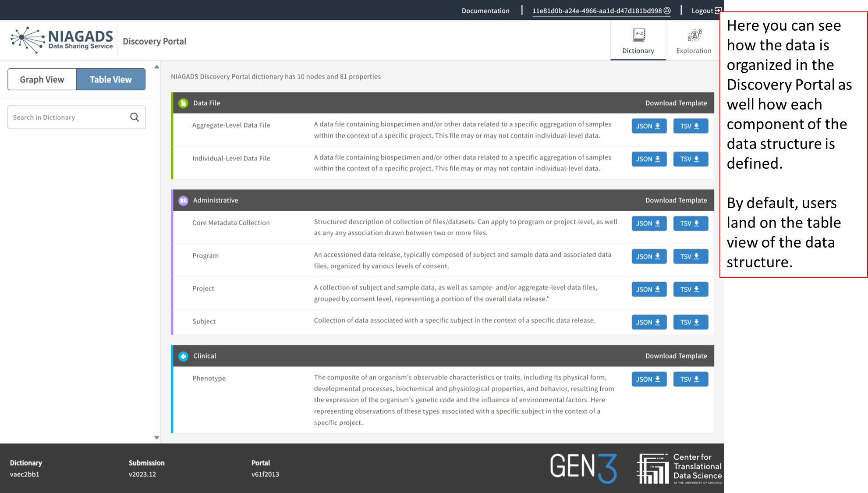Click the green Data File category icon

(x=183, y=103)
